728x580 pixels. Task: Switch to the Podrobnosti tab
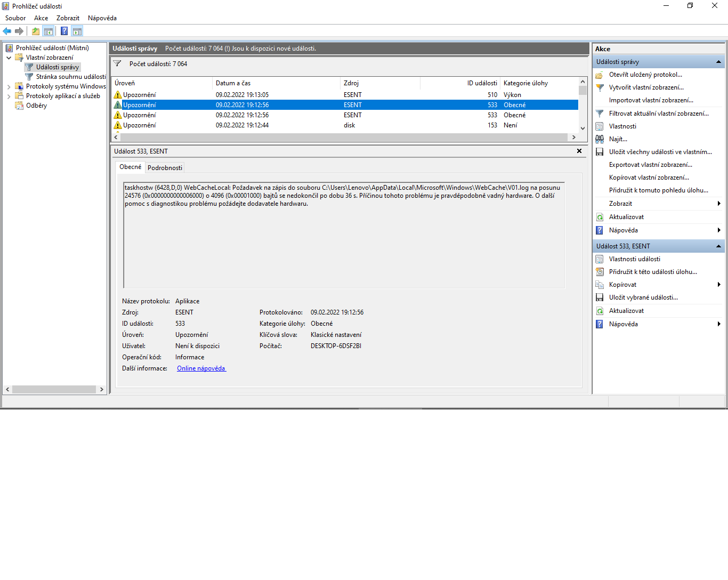(165, 167)
